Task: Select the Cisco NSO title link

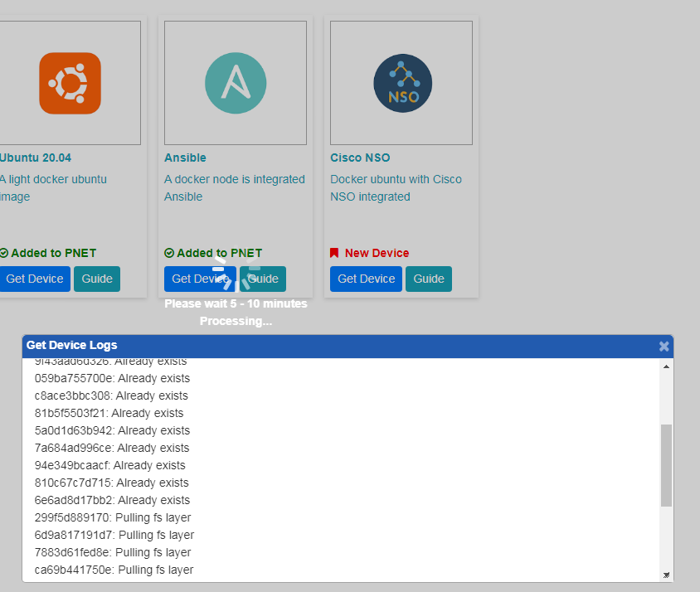Action: [360, 158]
